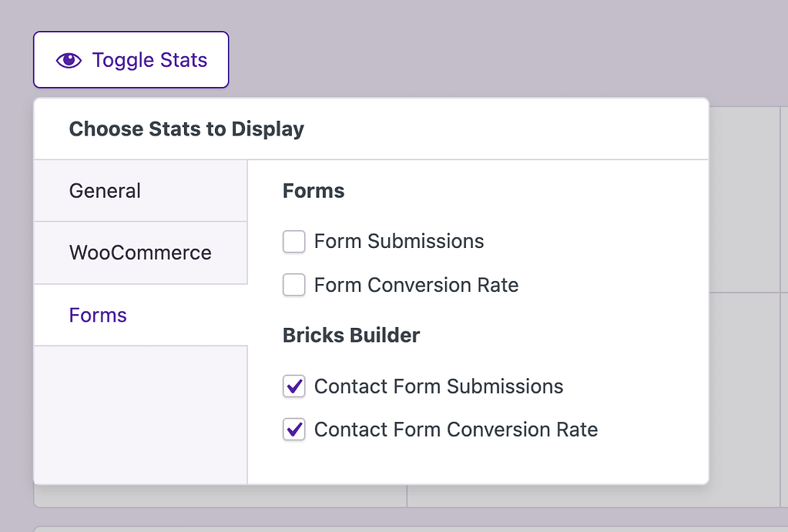Click the Bricks Builder section heading
The height and width of the screenshot is (532, 788).
(351, 335)
